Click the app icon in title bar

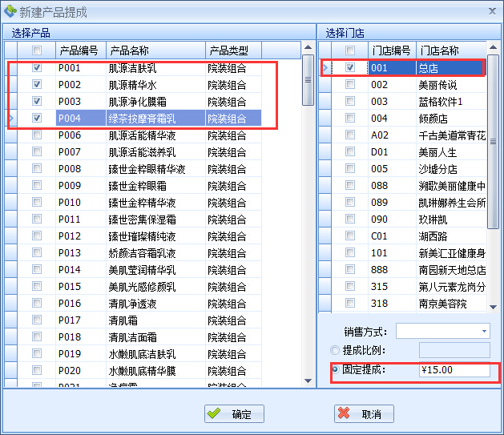pyautogui.click(x=10, y=11)
